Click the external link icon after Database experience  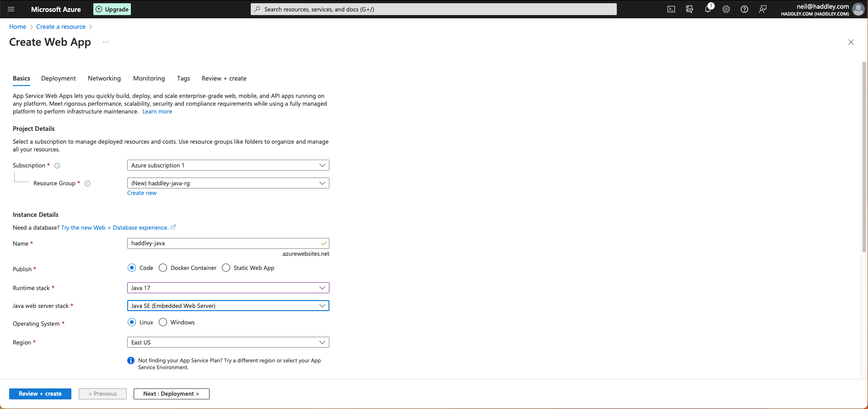point(173,227)
